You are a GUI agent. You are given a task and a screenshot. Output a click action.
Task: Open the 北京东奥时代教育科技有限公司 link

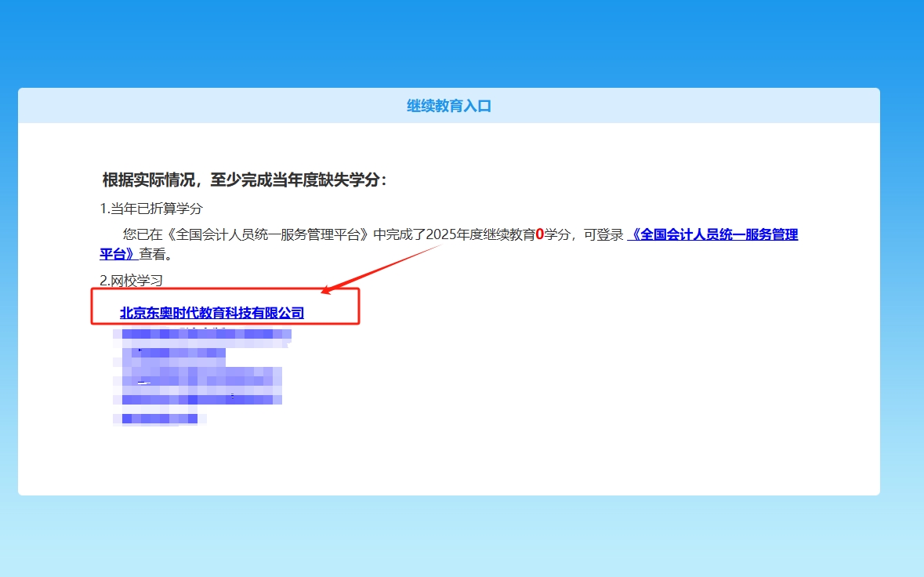(212, 312)
